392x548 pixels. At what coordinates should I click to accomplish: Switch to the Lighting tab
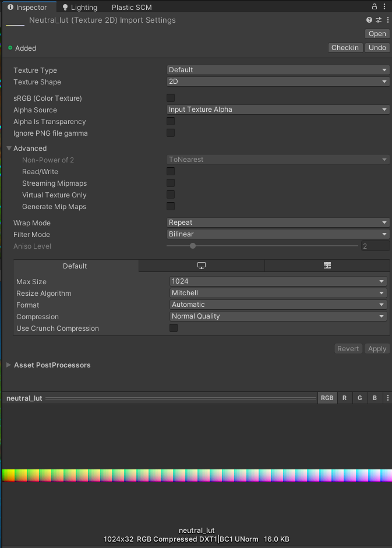pyautogui.click(x=80, y=6)
